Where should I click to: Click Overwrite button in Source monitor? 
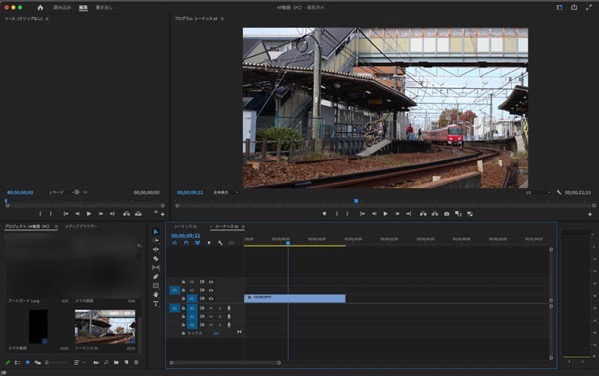pos(138,214)
